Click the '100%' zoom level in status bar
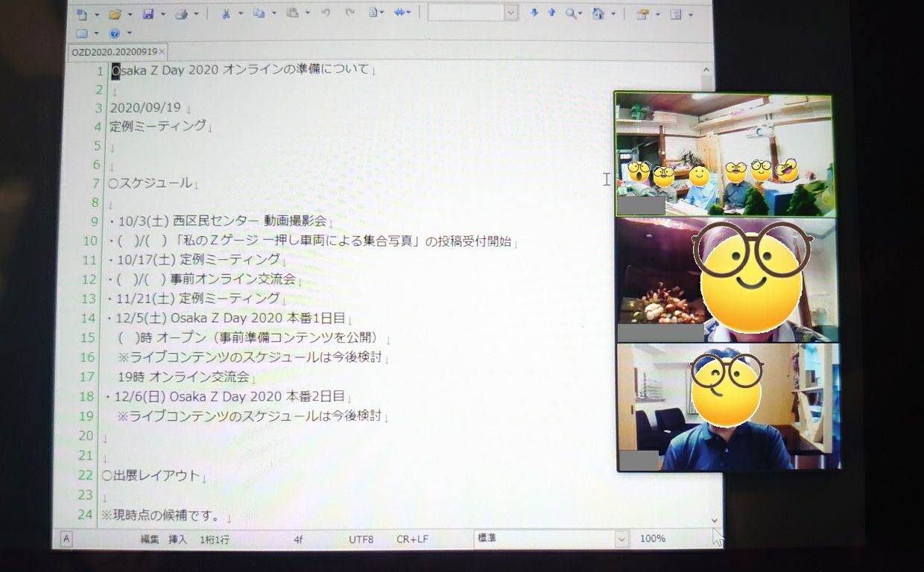The height and width of the screenshot is (572, 924). click(653, 538)
